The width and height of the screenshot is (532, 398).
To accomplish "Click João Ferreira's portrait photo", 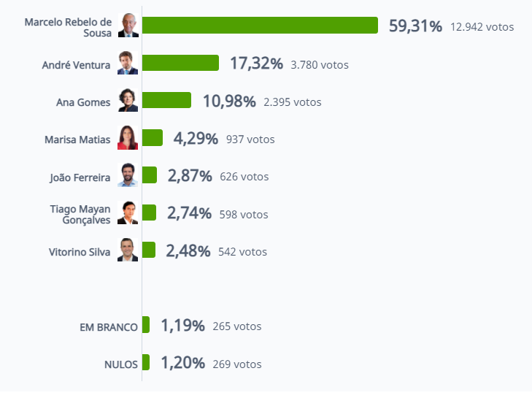I will (x=128, y=175).
